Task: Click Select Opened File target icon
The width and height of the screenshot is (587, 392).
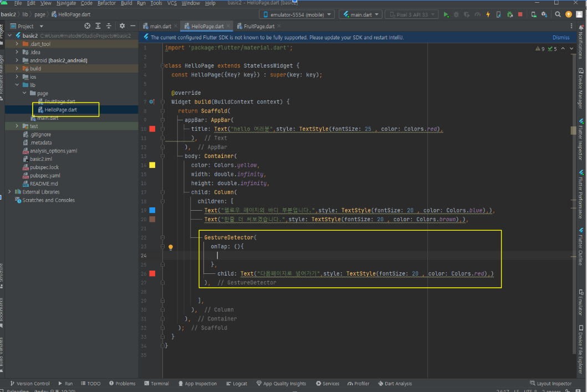Action: pos(87,26)
